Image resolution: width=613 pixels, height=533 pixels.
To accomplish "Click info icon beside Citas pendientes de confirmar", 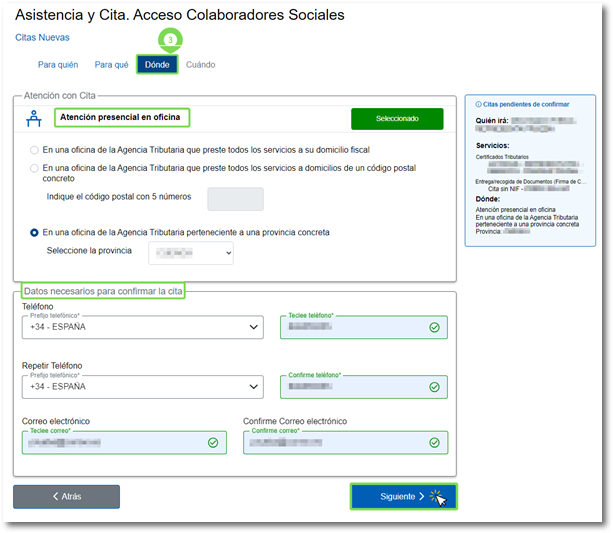I will click(x=478, y=104).
